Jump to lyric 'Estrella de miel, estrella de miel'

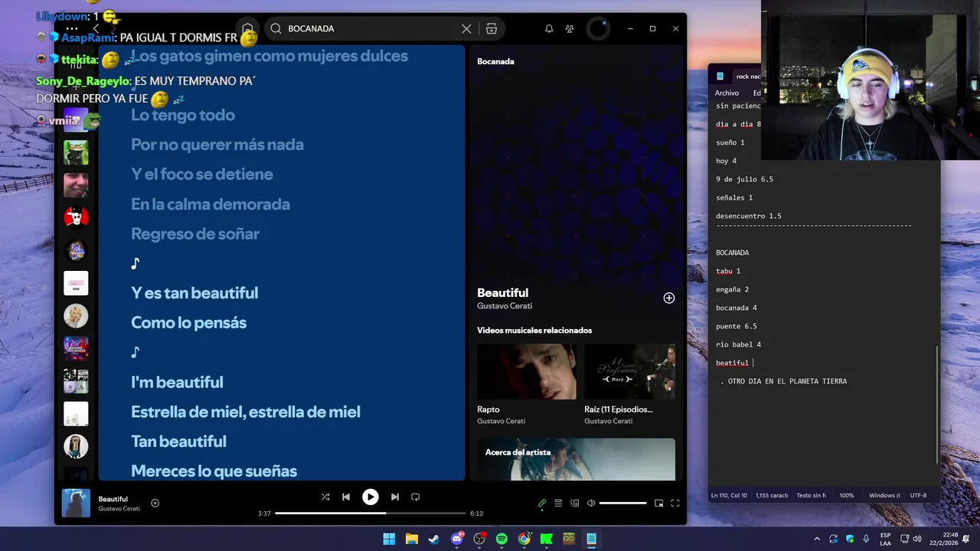click(245, 412)
